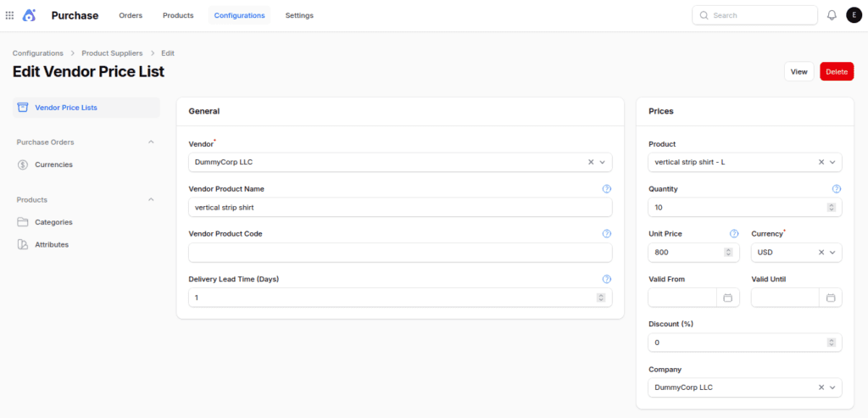Click the Edit breadcrumb
This screenshot has height=418, width=868.
click(x=168, y=53)
